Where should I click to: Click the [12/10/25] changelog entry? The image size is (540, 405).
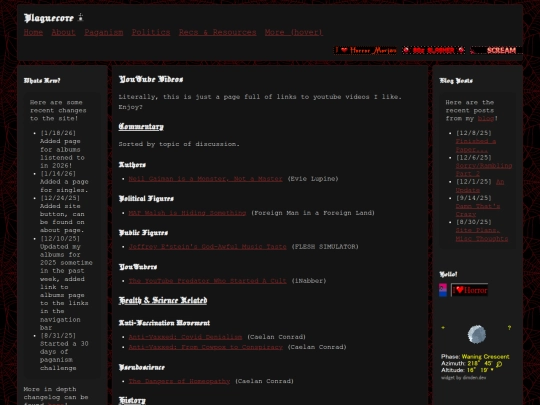pyautogui.click(x=66, y=283)
